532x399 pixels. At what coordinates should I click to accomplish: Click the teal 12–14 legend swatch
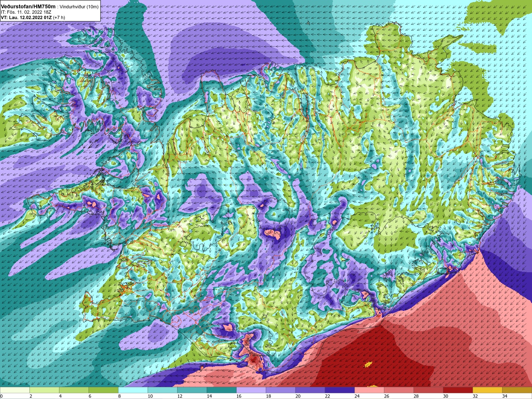[x=192, y=390]
